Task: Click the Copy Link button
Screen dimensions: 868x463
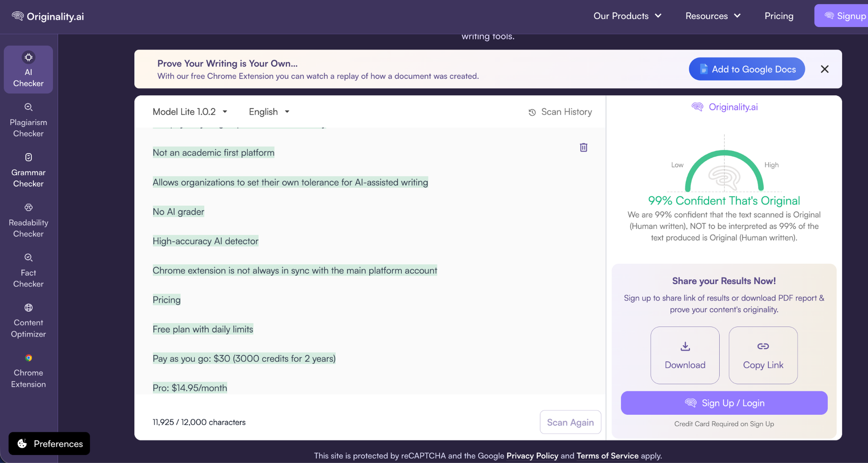Action: [763, 355]
